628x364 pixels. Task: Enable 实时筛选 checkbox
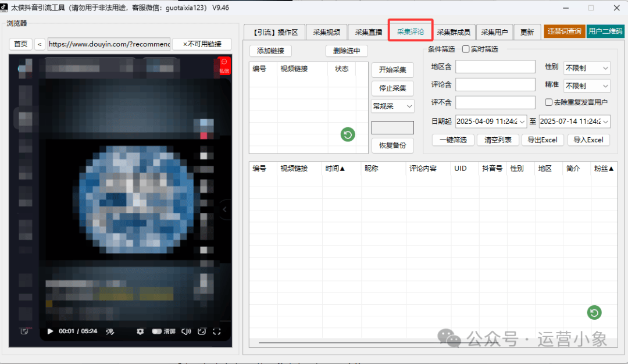click(466, 49)
